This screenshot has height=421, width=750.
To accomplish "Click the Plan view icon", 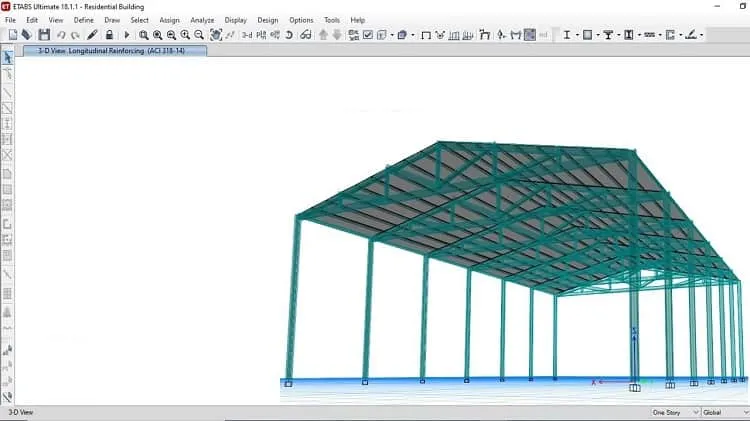I will [261, 35].
